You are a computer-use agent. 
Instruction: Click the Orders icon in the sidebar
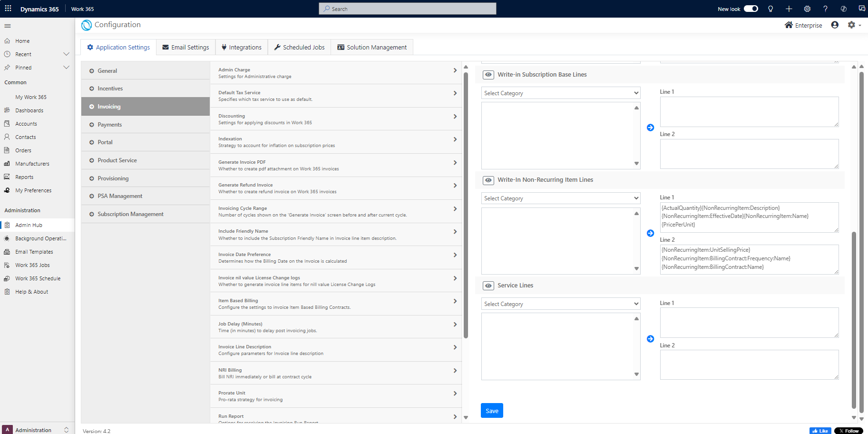[7, 150]
